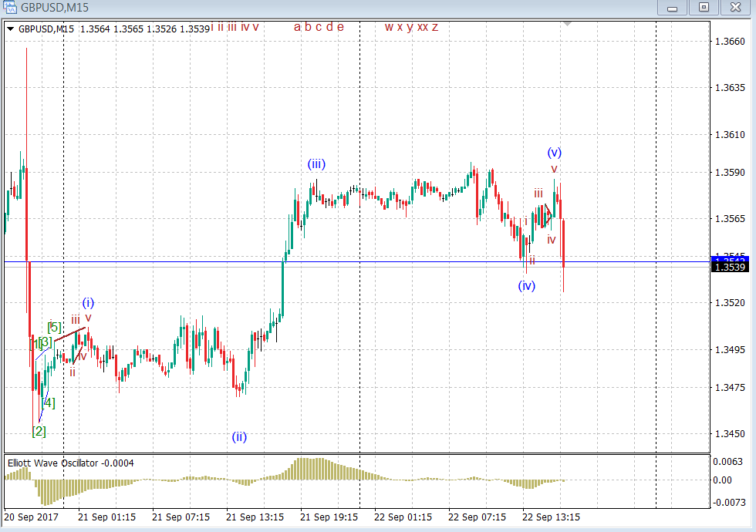The height and width of the screenshot is (532, 756).
Task: Click the 1.3635 price axis label
Action: [x=730, y=88]
